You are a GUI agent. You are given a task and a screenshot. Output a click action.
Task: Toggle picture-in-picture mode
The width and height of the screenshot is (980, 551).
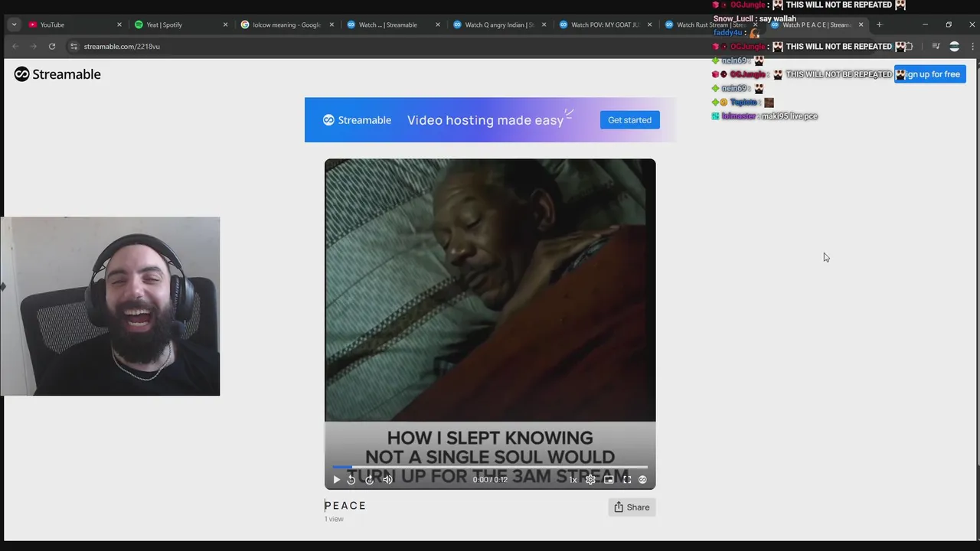point(609,480)
